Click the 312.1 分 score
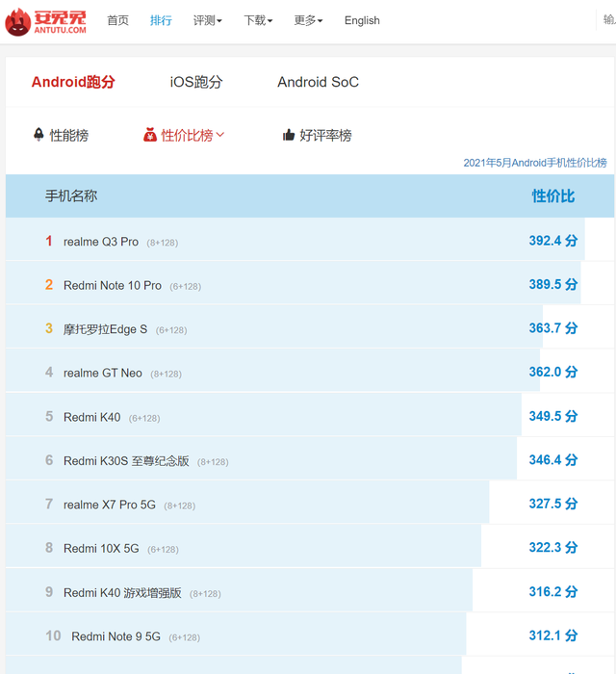 [553, 635]
